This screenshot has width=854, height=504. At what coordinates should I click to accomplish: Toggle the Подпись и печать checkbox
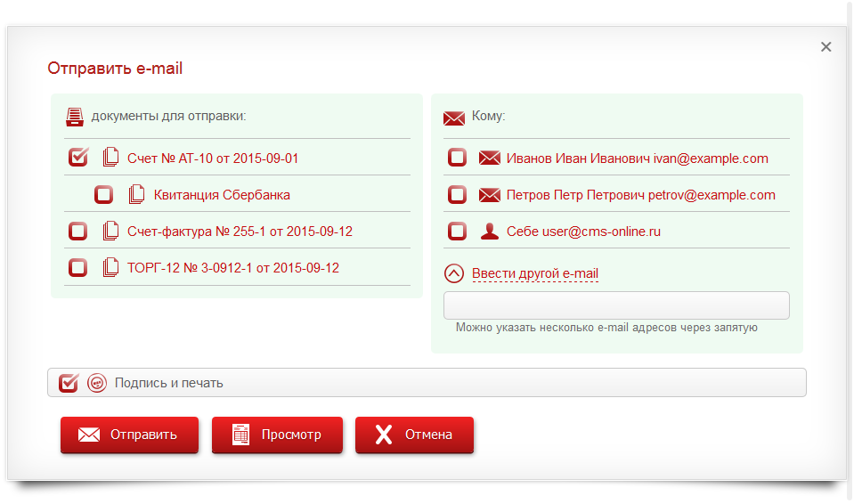click(x=69, y=383)
